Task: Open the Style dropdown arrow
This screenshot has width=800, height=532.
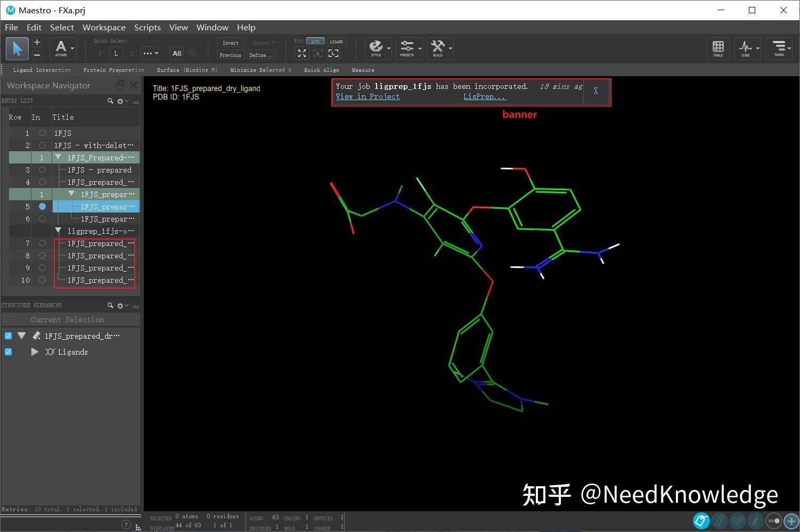Action: pyautogui.click(x=388, y=48)
